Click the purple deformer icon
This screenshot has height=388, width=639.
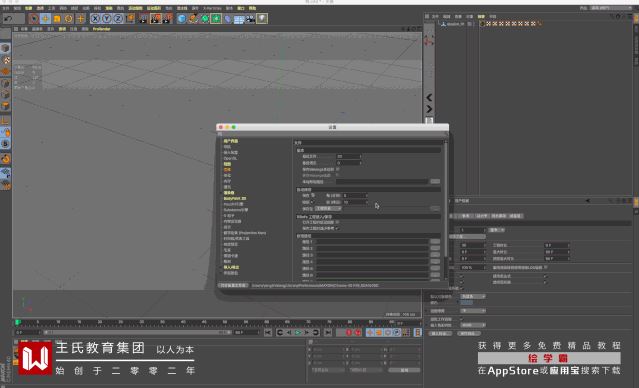pos(227,19)
